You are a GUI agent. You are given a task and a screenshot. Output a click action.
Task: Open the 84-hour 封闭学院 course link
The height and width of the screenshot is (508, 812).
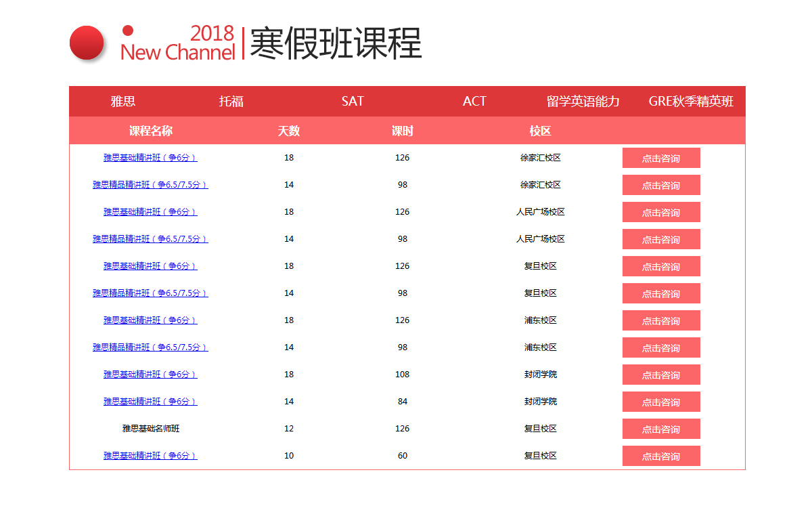click(x=150, y=402)
